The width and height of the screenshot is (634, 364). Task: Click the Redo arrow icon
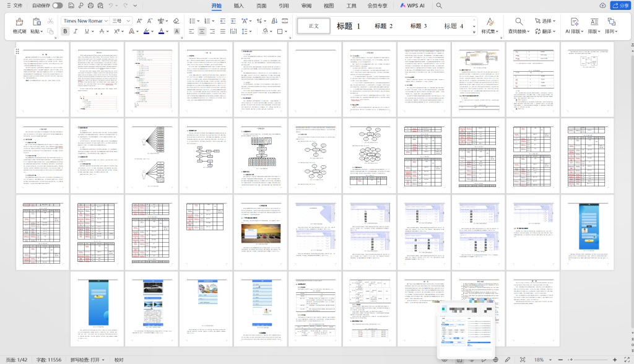(125, 6)
